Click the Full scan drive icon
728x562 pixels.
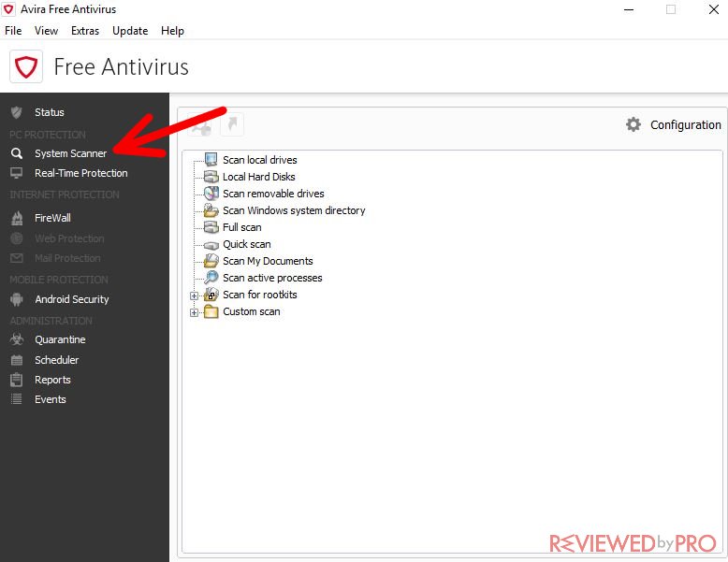click(211, 227)
